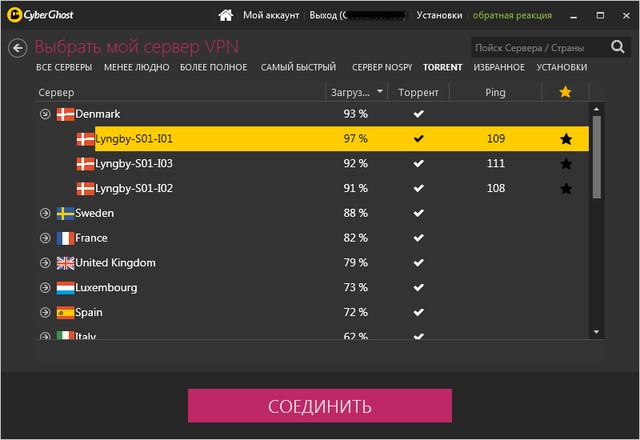Click the Sweden flag icon
Image resolution: width=640 pixels, height=440 pixels.
tap(66, 213)
